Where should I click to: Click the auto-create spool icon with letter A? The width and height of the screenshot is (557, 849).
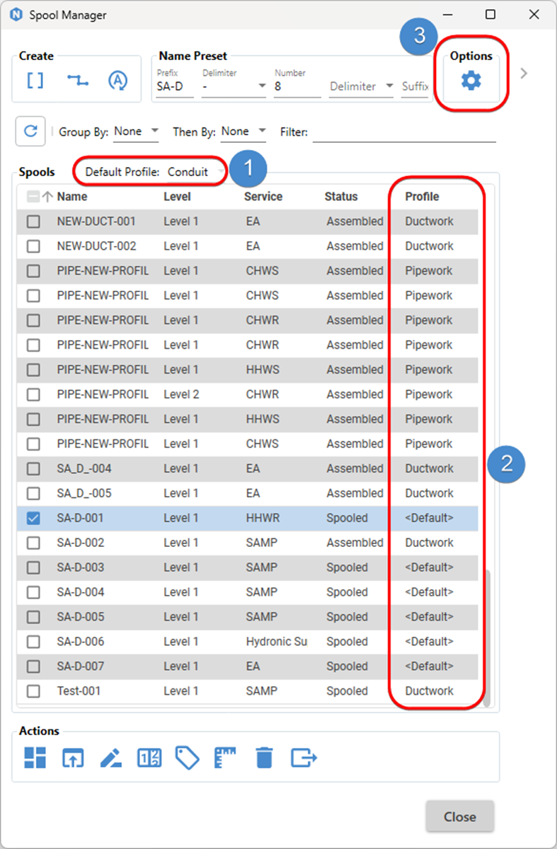[x=117, y=81]
